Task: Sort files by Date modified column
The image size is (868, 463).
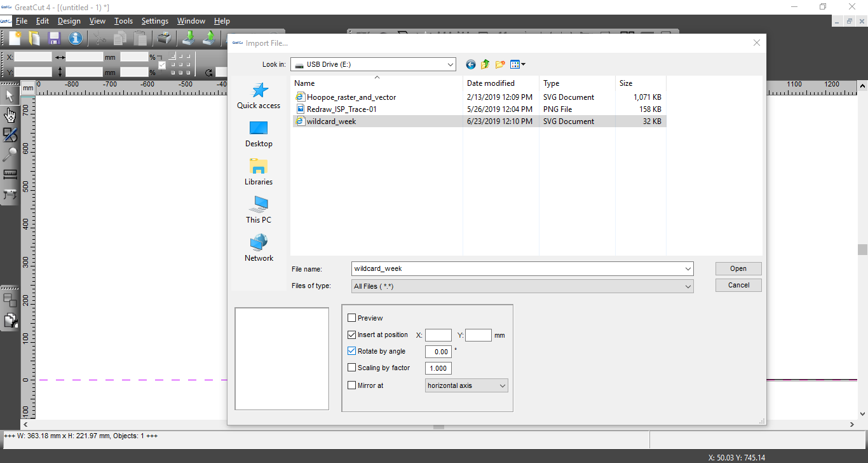Action: click(x=501, y=83)
